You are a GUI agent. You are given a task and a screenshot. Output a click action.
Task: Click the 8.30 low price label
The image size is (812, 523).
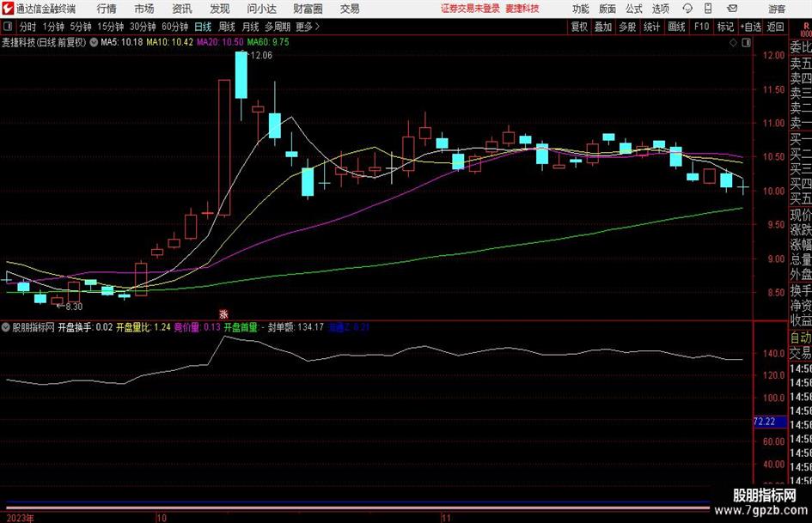(74, 307)
